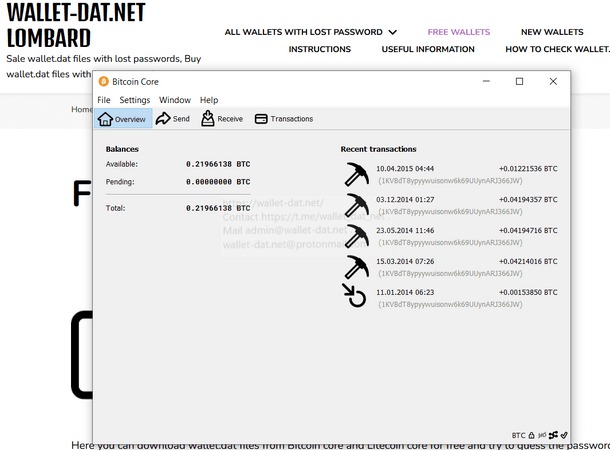Select the +0.00153850 BTC transaction amount
This screenshot has width=610, height=450.
[x=528, y=292]
